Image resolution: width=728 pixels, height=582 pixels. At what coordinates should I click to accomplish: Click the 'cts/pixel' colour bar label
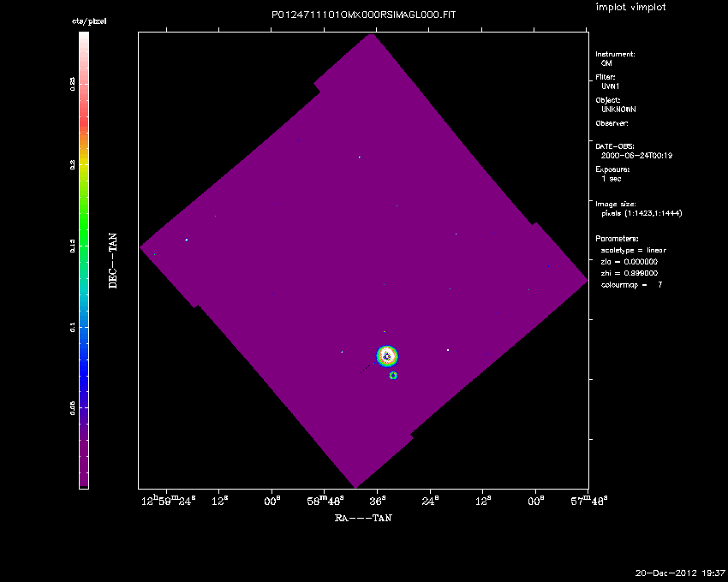[88, 21]
